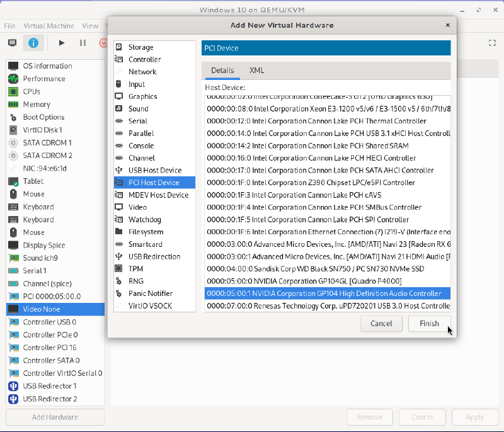Viewport: 504px width, 432px height.
Task: Select USB Redirector 1
Action: click(55, 386)
